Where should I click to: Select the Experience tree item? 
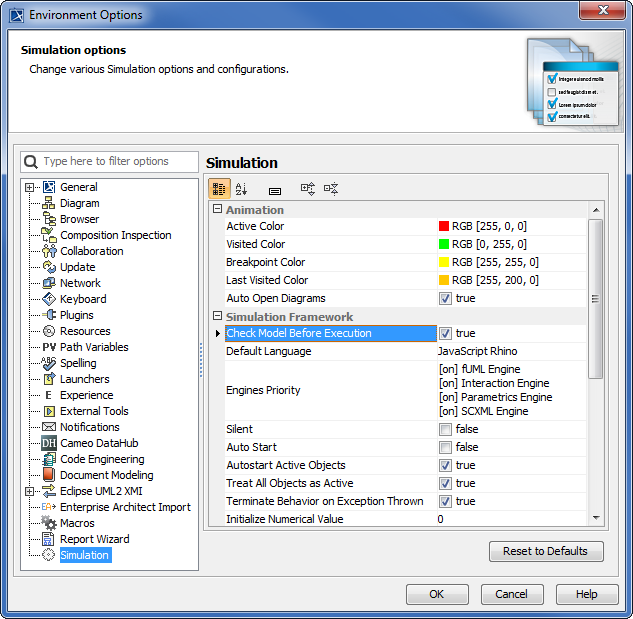pyautogui.click(x=87, y=395)
